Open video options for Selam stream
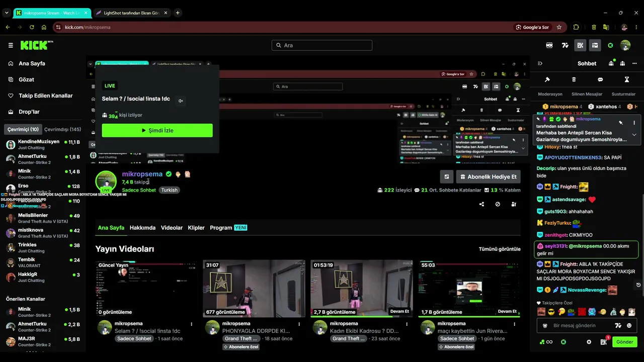The width and height of the screenshot is (644, 362). click(191, 324)
